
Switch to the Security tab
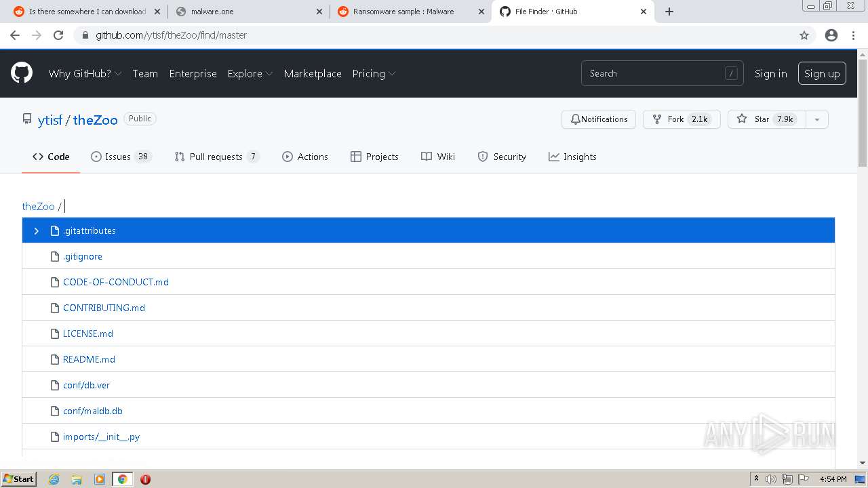[x=502, y=157]
